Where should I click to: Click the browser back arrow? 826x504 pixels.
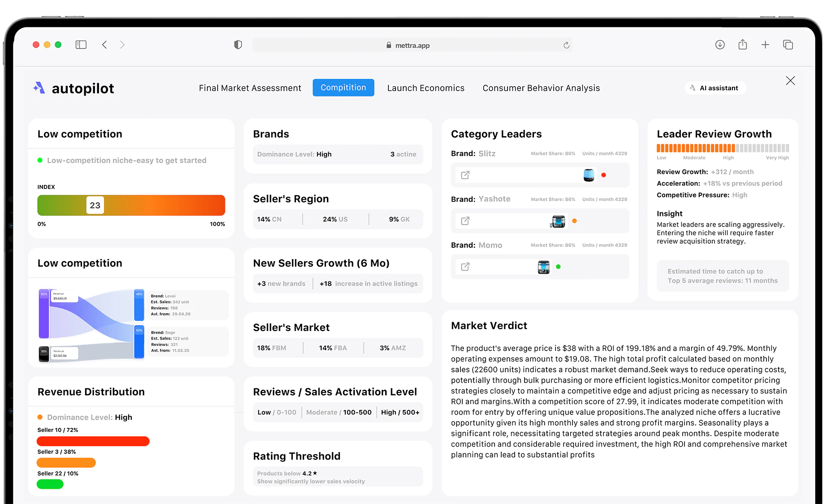[x=104, y=45]
